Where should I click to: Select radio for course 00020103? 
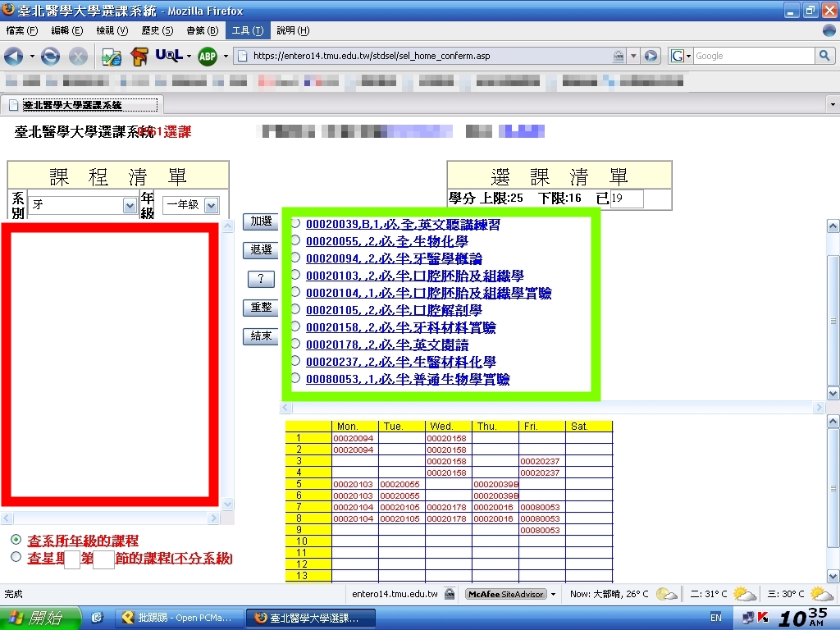(x=295, y=275)
